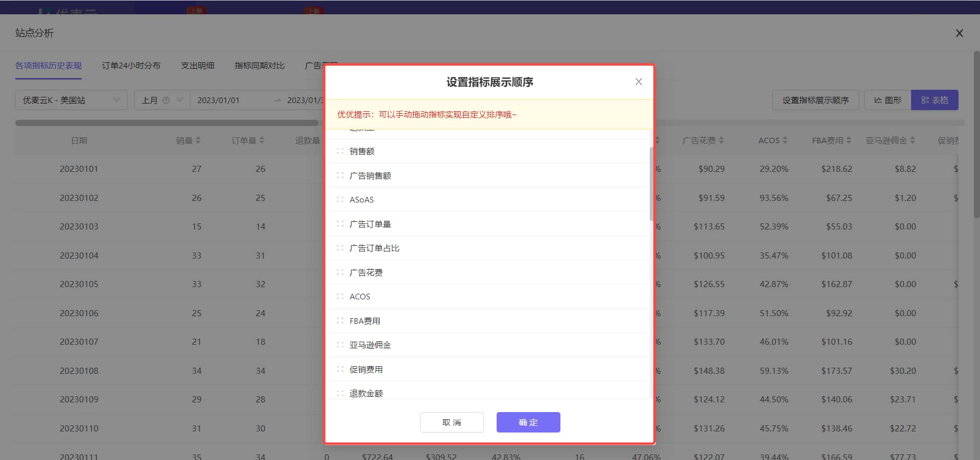
Task: Click the dialog's vertical scrollbar thumb
Action: (x=651, y=184)
